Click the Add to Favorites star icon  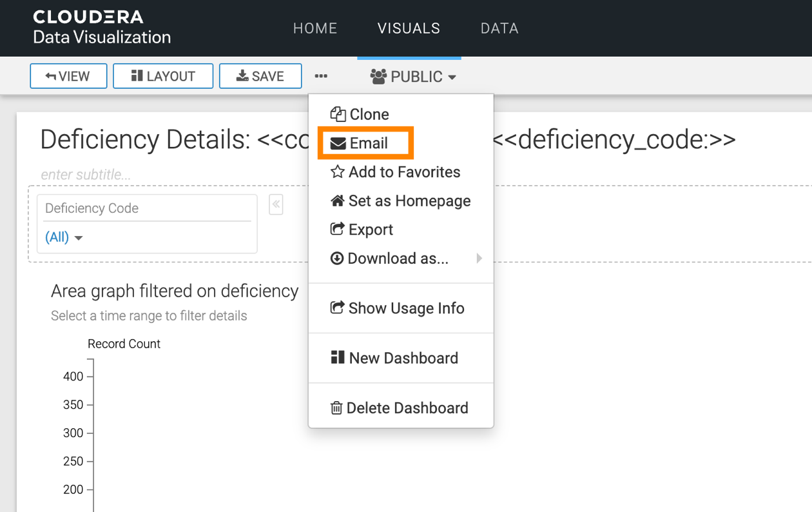[337, 172]
